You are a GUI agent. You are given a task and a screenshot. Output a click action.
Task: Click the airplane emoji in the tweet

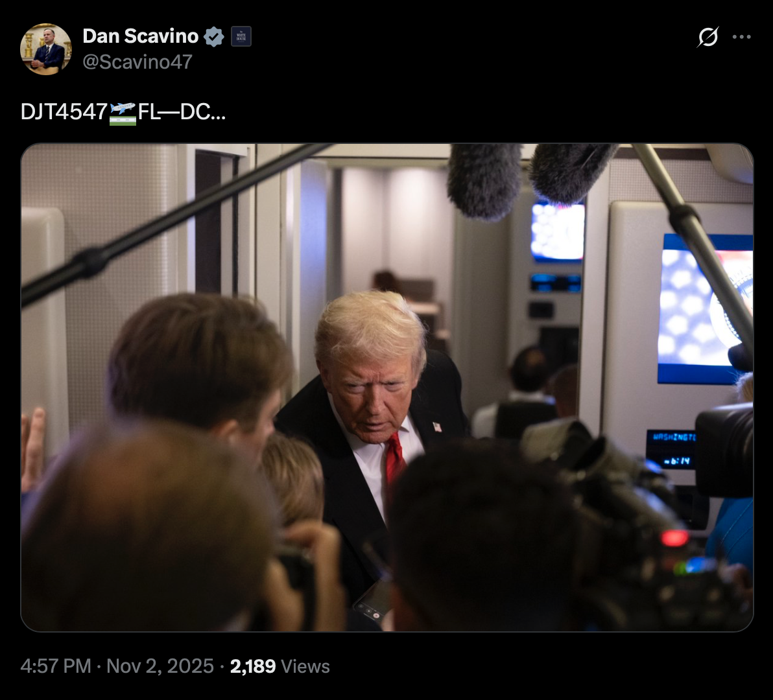coord(123,113)
